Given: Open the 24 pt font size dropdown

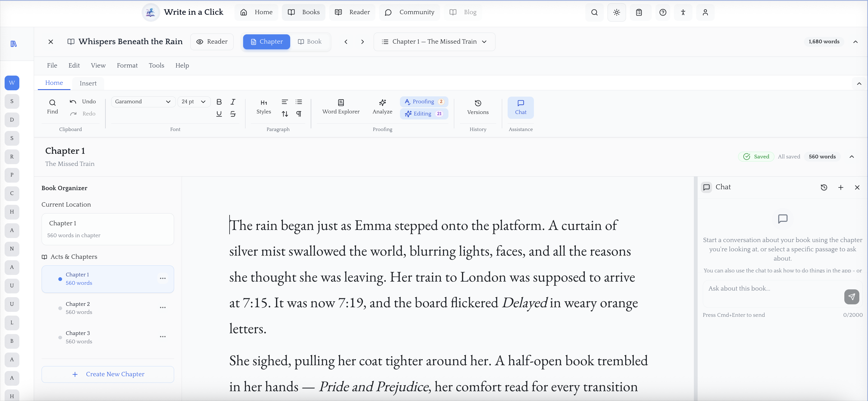Looking at the screenshot, I should coord(194,101).
